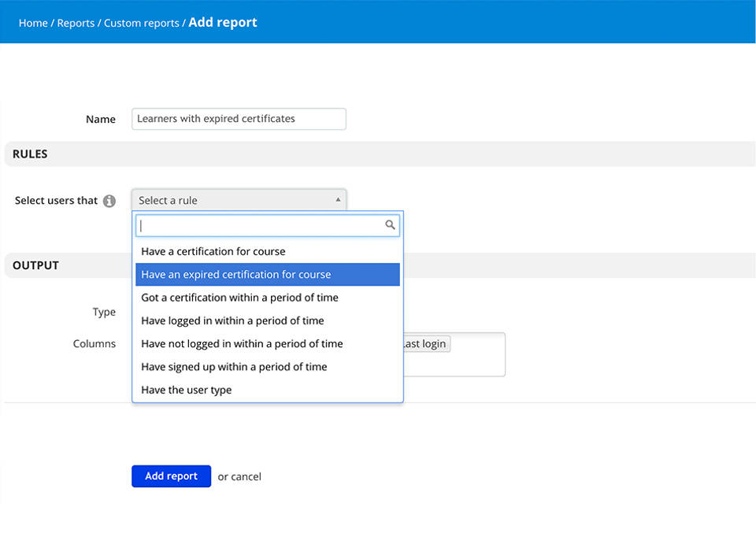
Task: Pick Have signed up within a period
Action: (234, 366)
